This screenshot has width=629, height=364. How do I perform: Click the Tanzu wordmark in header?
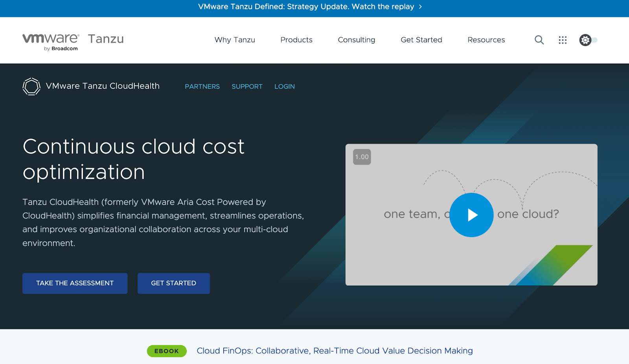tap(106, 39)
